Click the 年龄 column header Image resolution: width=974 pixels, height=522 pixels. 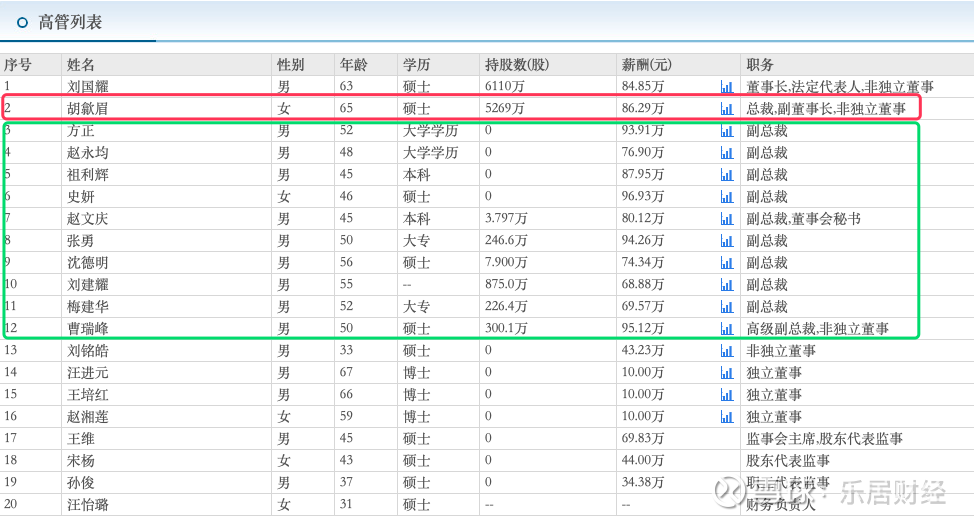[353, 65]
